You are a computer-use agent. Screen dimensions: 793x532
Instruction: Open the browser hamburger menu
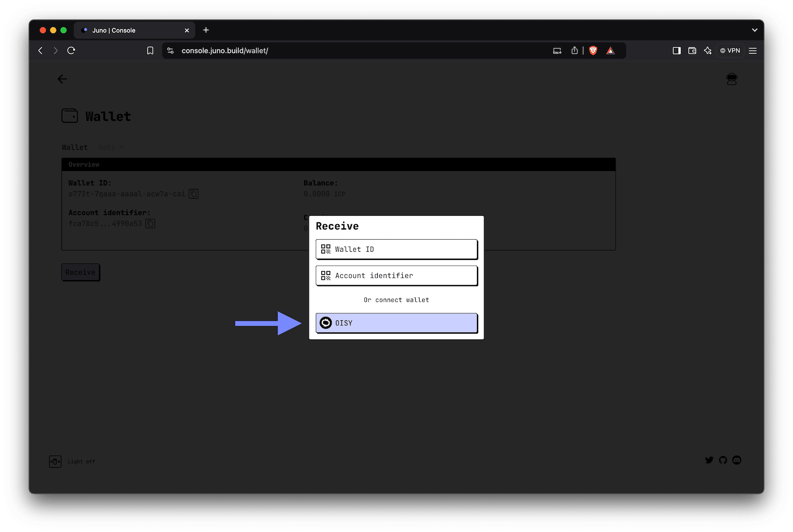(x=752, y=50)
